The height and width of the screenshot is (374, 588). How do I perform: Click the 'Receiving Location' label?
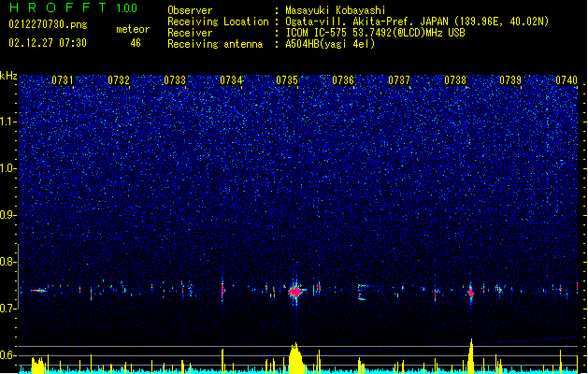(x=218, y=22)
